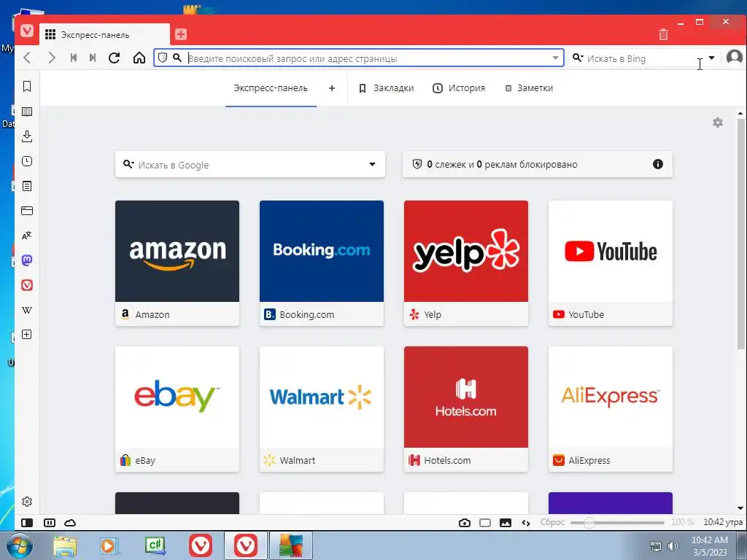Open the Vivaldi web panel in sidebar
Screen dimensions: 747x560
click(27, 285)
